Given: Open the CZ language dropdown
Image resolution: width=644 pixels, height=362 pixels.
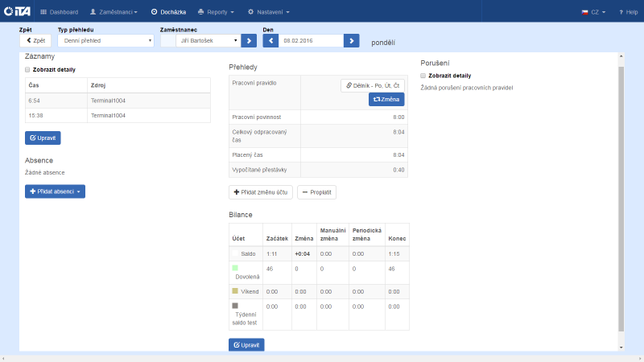Looking at the screenshot, I should [x=593, y=12].
